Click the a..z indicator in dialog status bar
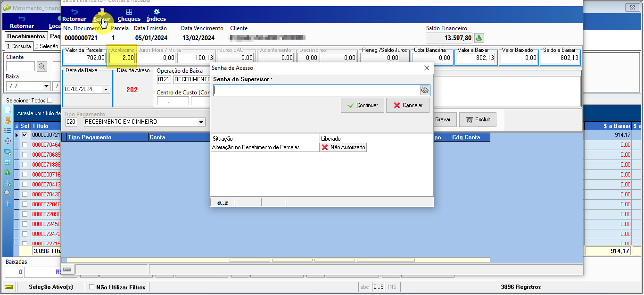This screenshot has height=295, width=644. point(223,203)
